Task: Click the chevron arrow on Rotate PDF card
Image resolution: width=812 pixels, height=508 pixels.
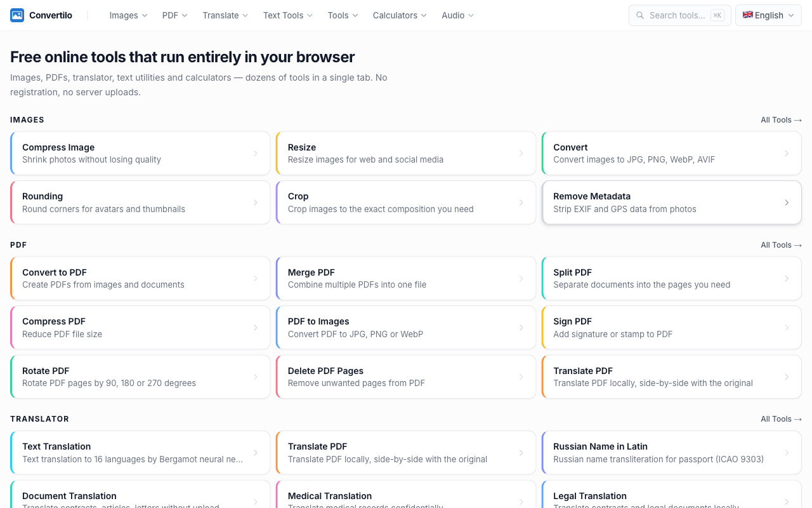Action: [x=256, y=377]
